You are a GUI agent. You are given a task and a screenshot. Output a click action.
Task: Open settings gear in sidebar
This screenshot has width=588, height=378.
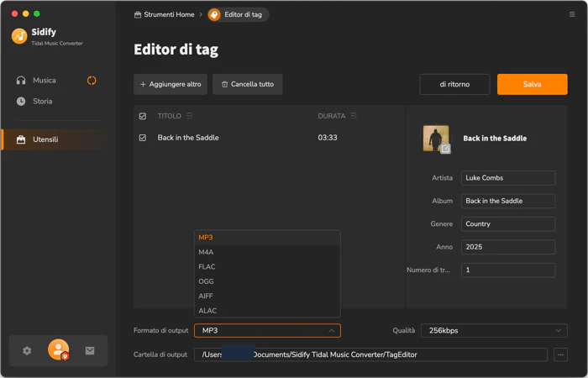(x=27, y=350)
